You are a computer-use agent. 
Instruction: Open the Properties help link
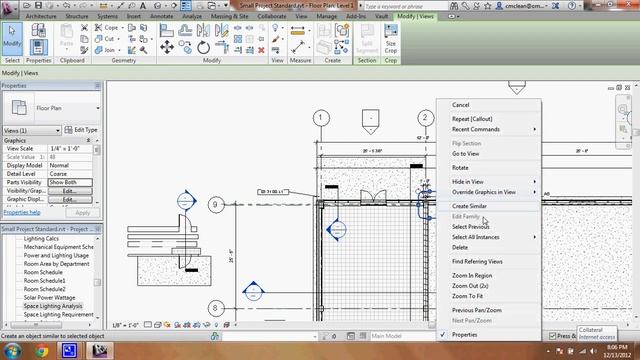click(x=22, y=212)
